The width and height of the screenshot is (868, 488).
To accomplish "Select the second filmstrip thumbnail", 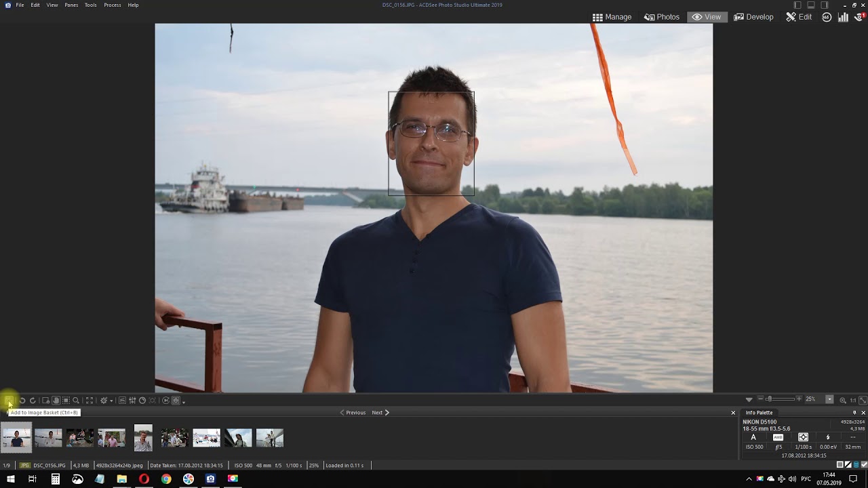I will (48, 438).
